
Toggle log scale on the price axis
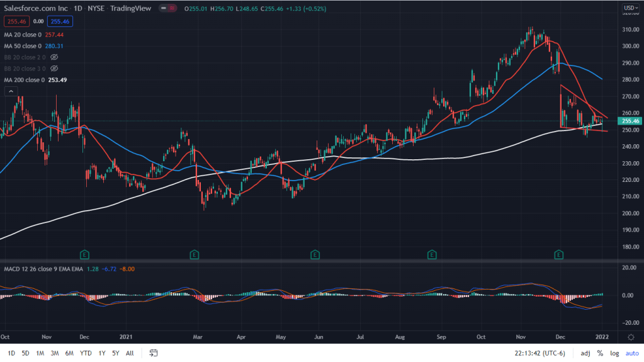pos(615,353)
